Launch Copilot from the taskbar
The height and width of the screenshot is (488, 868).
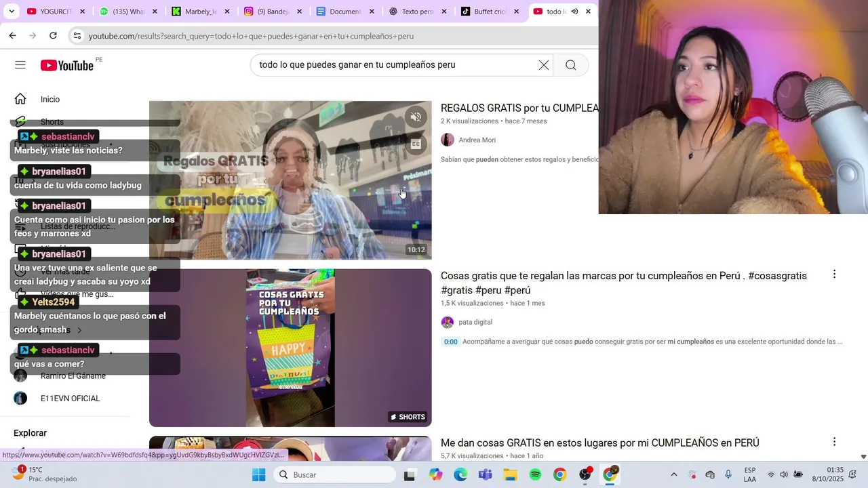tap(435, 474)
